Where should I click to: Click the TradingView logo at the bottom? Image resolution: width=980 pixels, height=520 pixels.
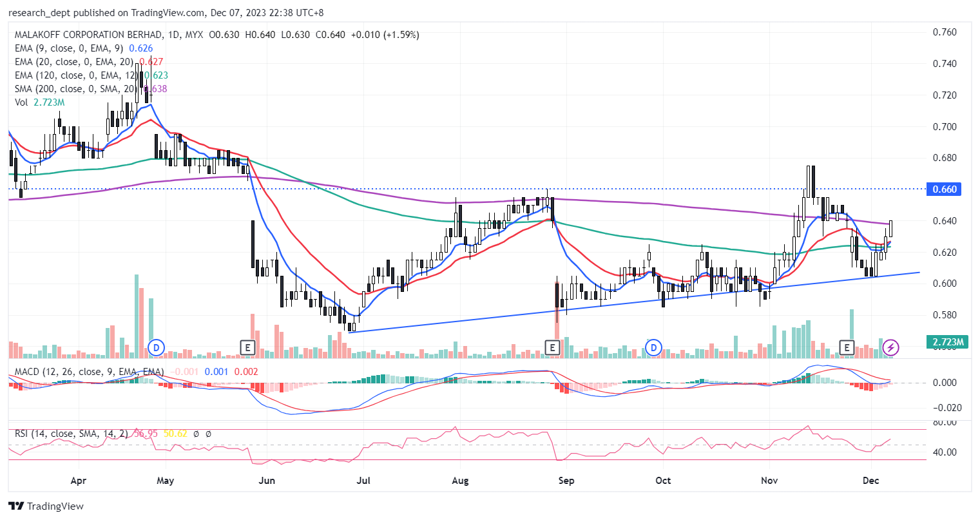tap(46, 506)
